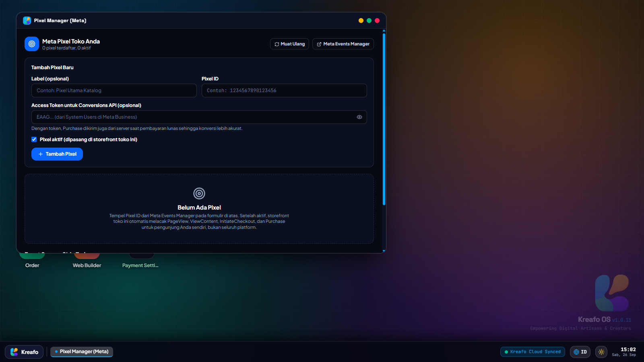Click the blue Meta Pixel target icon
This screenshot has height=362, width=644.
tap(32, 44)
